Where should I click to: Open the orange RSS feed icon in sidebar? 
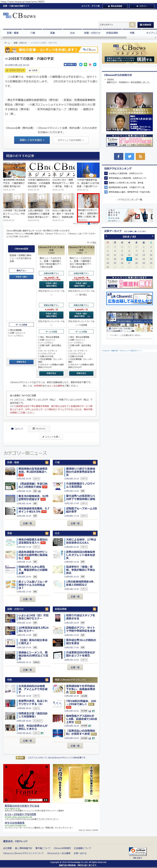click(140, 156)
